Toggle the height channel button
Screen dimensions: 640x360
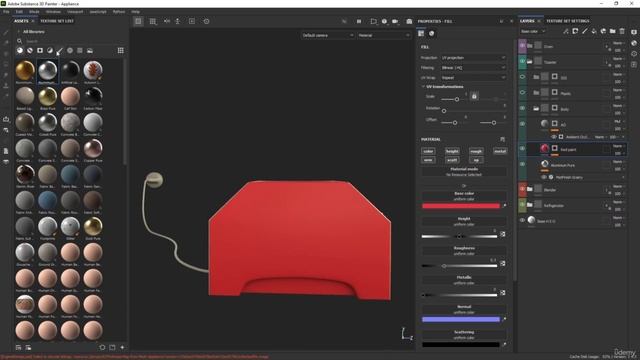(452, 151)
